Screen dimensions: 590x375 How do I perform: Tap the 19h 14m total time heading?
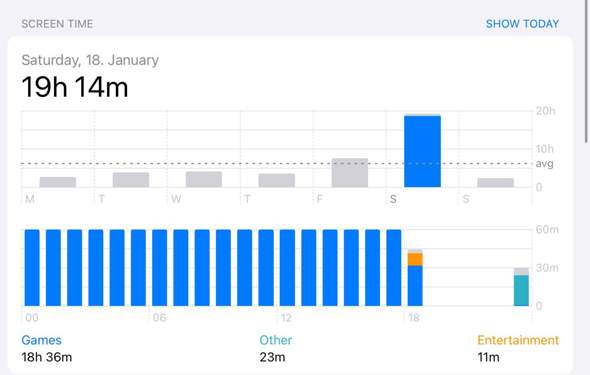(x=75, y=87)
